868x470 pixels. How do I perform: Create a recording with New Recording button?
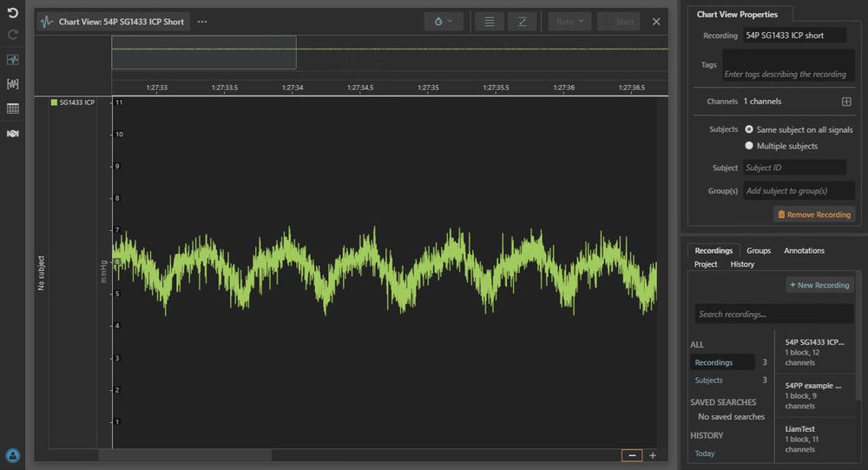[x=820, y=285]
